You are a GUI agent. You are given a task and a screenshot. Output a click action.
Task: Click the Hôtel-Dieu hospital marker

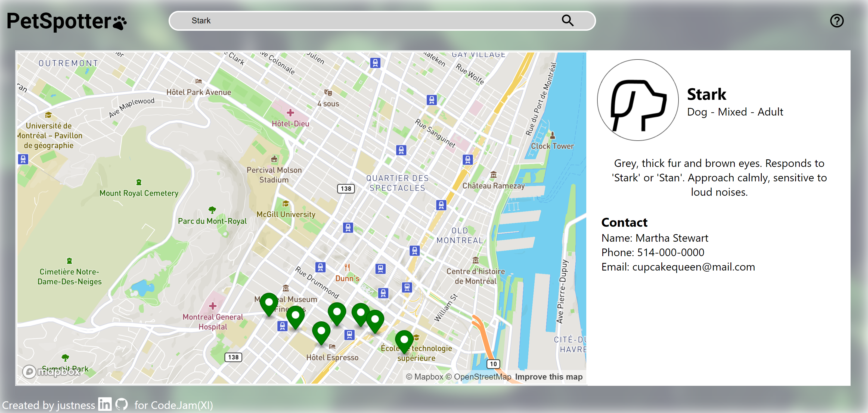(x=290, y=113)
